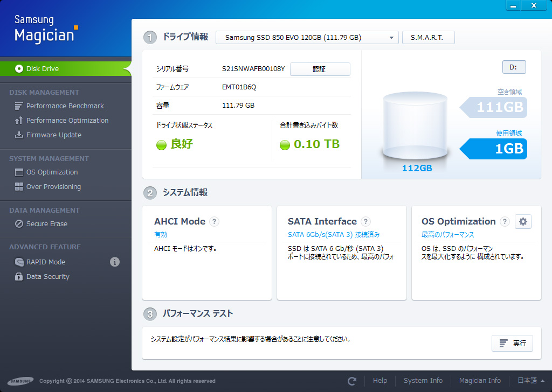Click the Samsung Magician logo
Screen dimensions: 552x392
46,30
